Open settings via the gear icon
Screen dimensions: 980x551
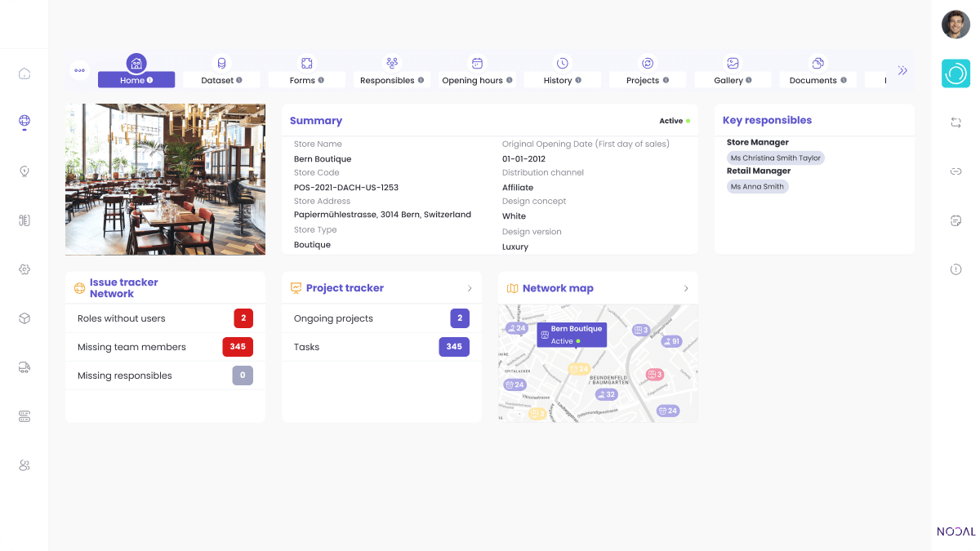click(x=24, y=269)
